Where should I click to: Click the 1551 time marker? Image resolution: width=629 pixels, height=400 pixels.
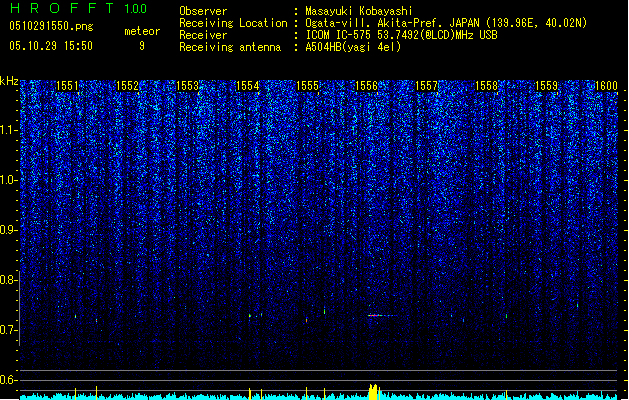[x=67, y=86]
